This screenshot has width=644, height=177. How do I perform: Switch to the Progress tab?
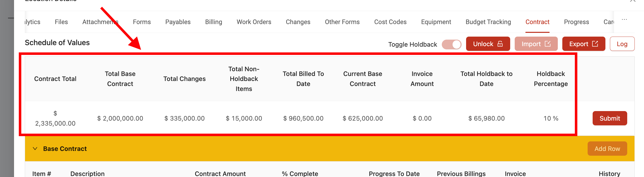tap(576, 22)
